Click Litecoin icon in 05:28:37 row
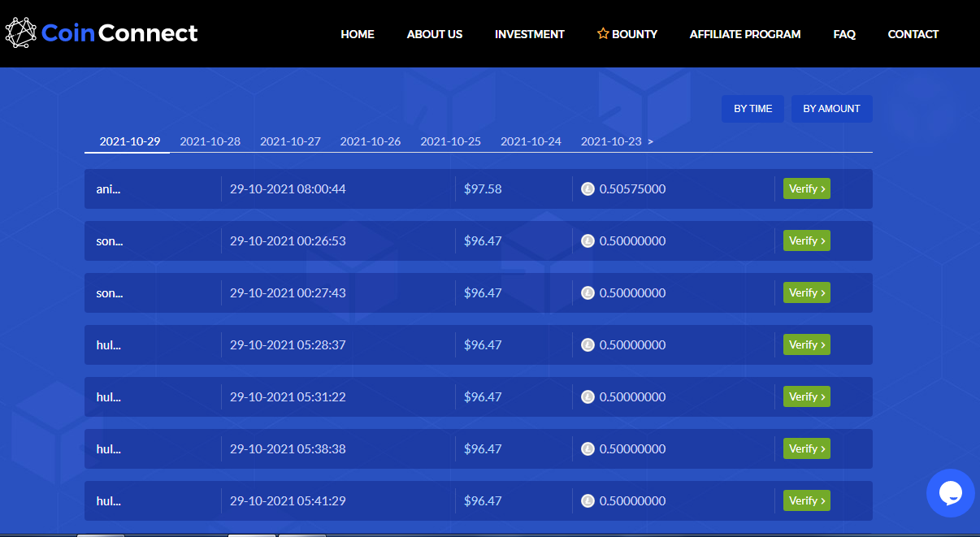The image size is (980, 537). (x=588, y=345)
